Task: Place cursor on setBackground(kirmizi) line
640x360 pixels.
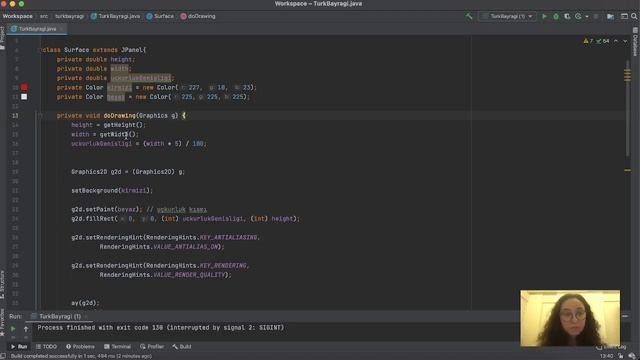Action: 112,191
